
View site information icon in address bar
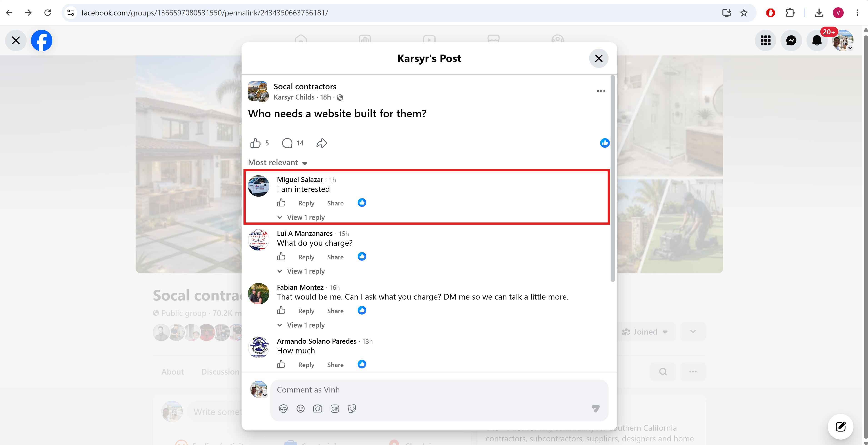(70, 13)
